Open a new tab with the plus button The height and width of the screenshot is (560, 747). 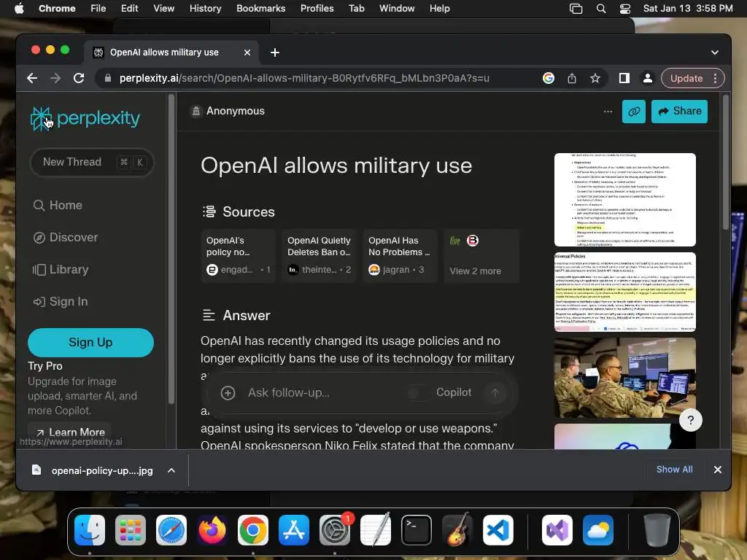coord(275,52)
